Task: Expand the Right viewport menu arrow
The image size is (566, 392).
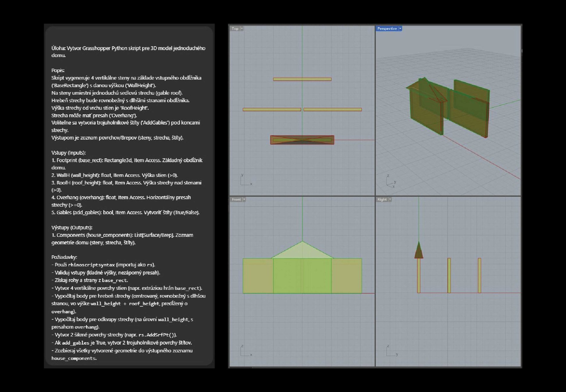Action: (390, 200)
